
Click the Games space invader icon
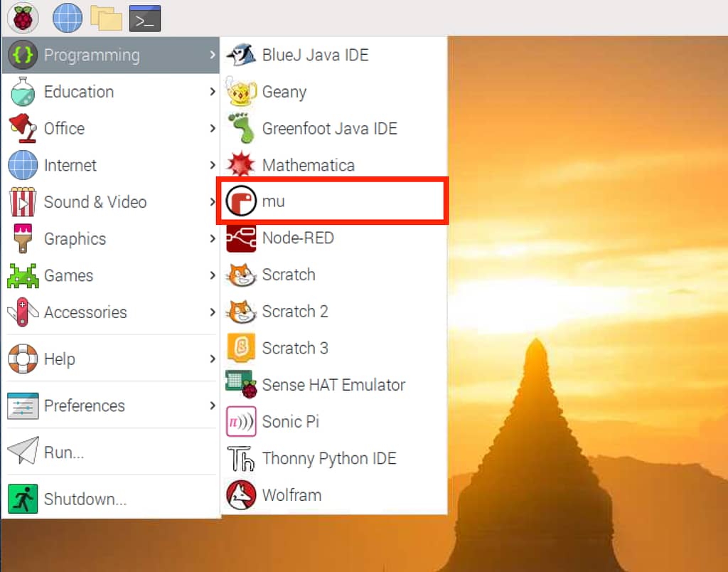23,275
